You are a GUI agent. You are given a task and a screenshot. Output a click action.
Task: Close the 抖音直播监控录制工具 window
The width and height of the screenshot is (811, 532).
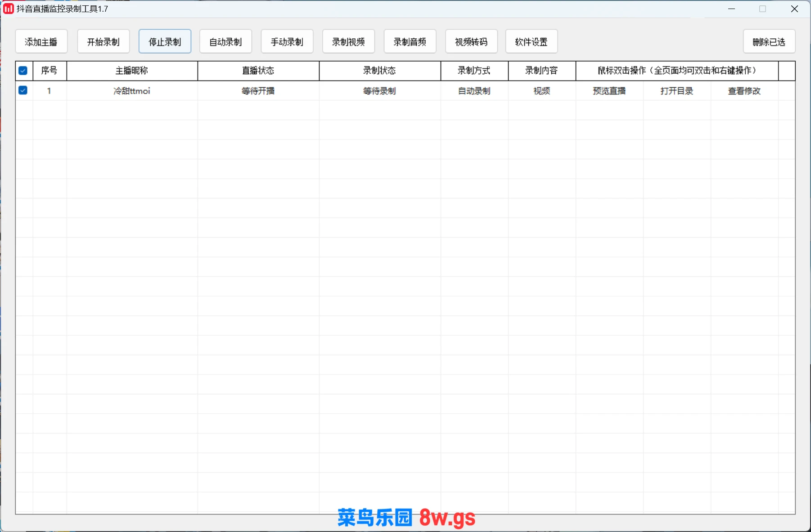[794, 9]
